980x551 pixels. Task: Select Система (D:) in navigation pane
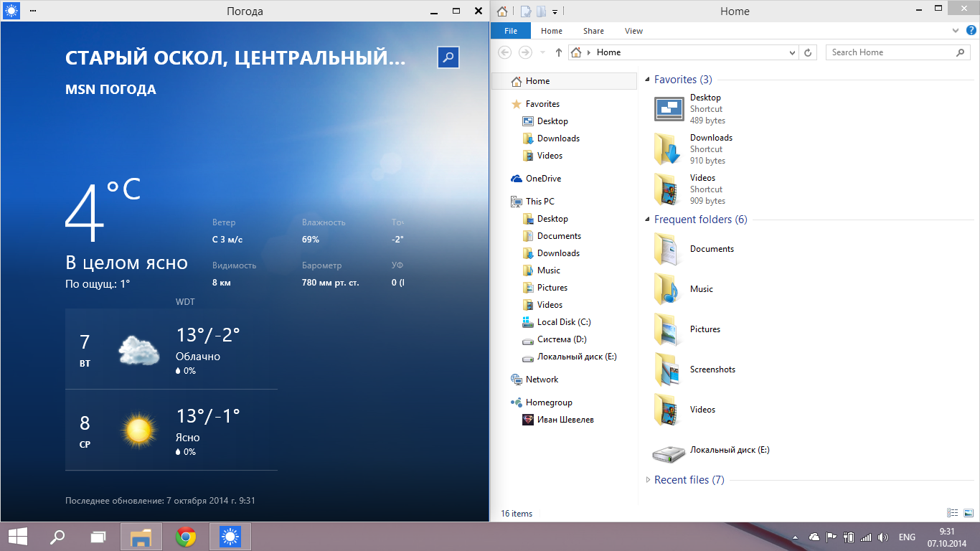click(x=562, y=339)
